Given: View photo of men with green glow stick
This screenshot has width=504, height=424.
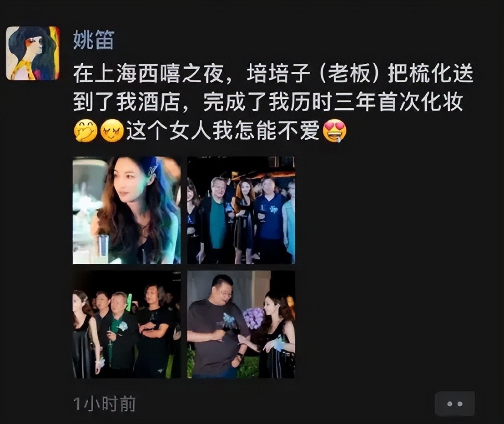Looking at the screenshot, I should pos(126,324).
